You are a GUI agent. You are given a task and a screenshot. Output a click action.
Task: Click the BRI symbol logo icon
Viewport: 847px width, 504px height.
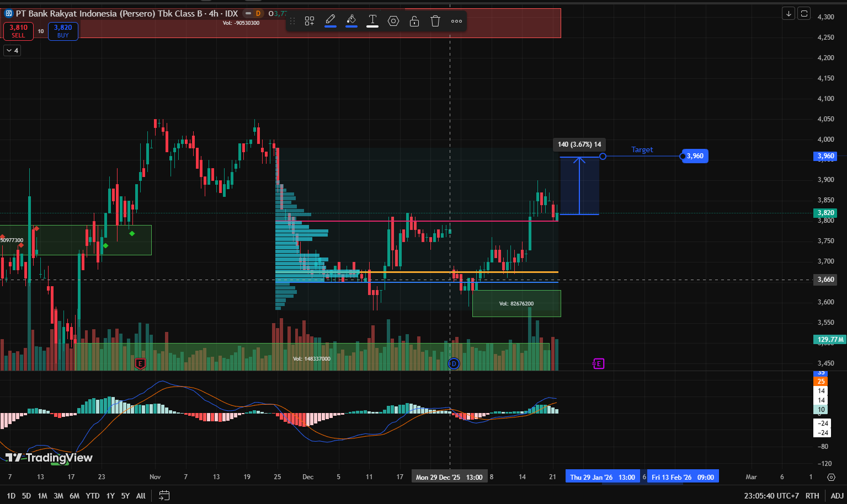pos(9,13)
